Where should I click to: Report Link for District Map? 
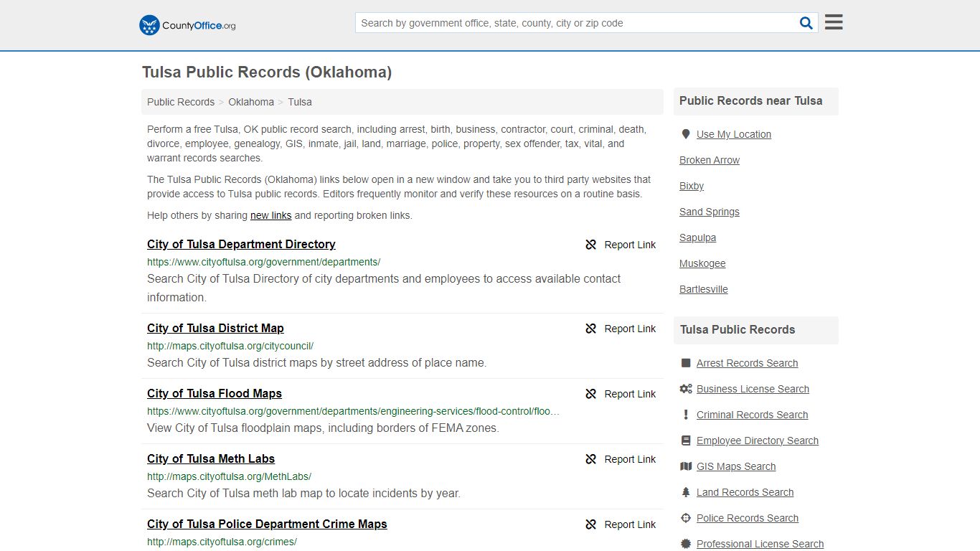(630, 329)
